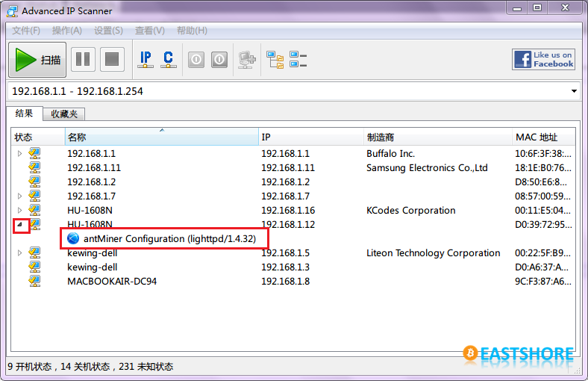Screen dimensions: 588x381
Task: Click the computer icon of MACBOOKAIR-DC94
Action: (34, 281)
